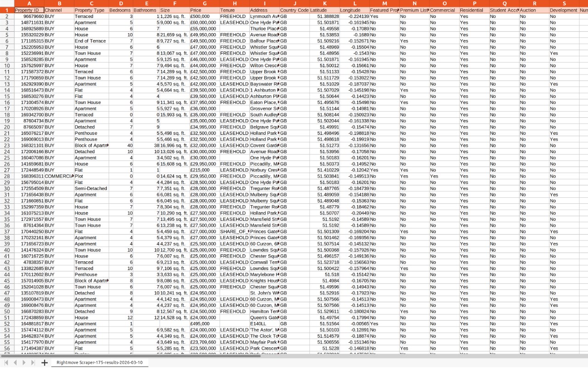The width and height of the screenshot is (588, 368).
Task: Click the 'Property Type' header cell
Action: tap(91, 10)
